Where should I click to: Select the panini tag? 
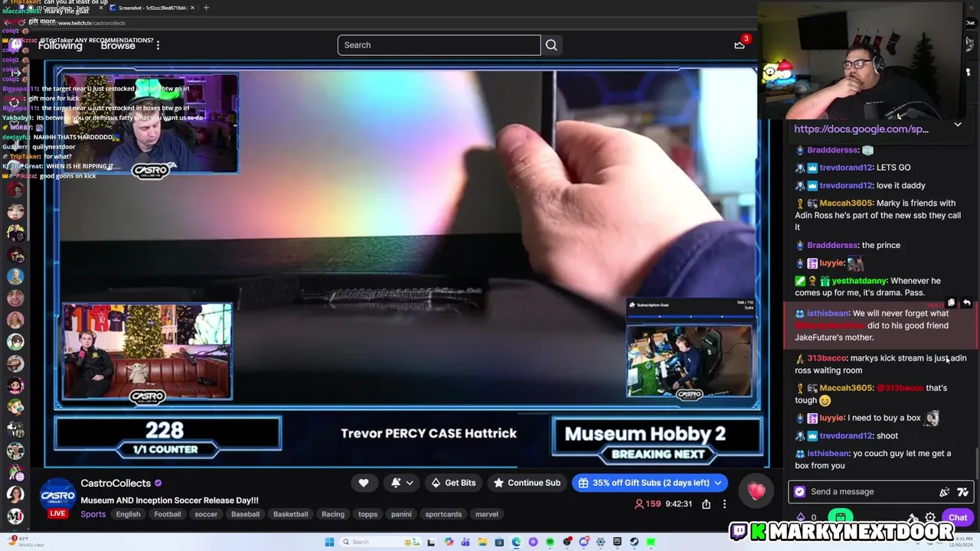click(x=402, y=514)
